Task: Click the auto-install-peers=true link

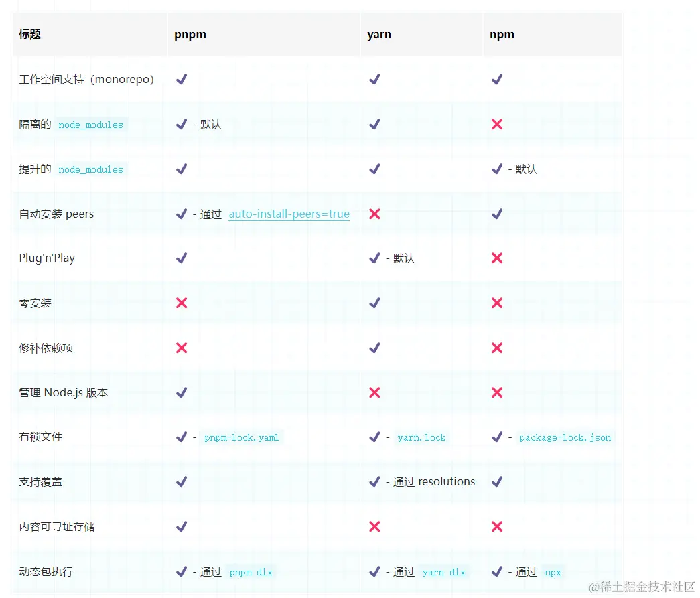Action: coord(289,214)
